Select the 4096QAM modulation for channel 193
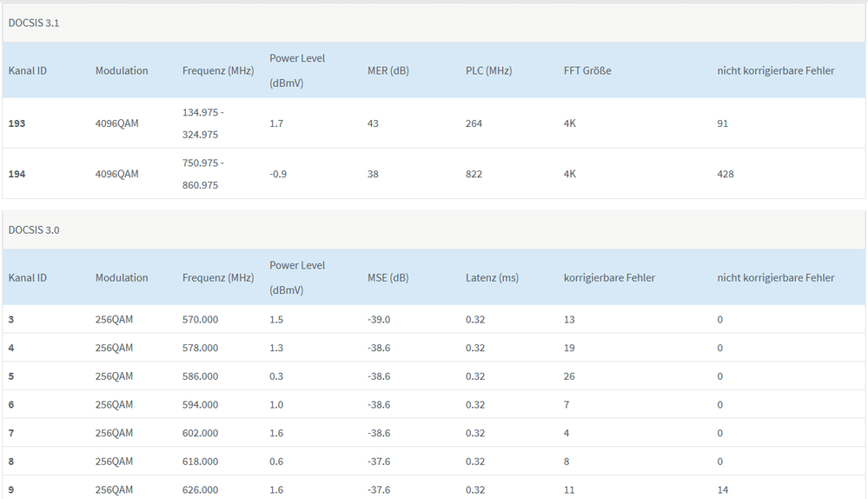868x499 pixels. (116, 123)
